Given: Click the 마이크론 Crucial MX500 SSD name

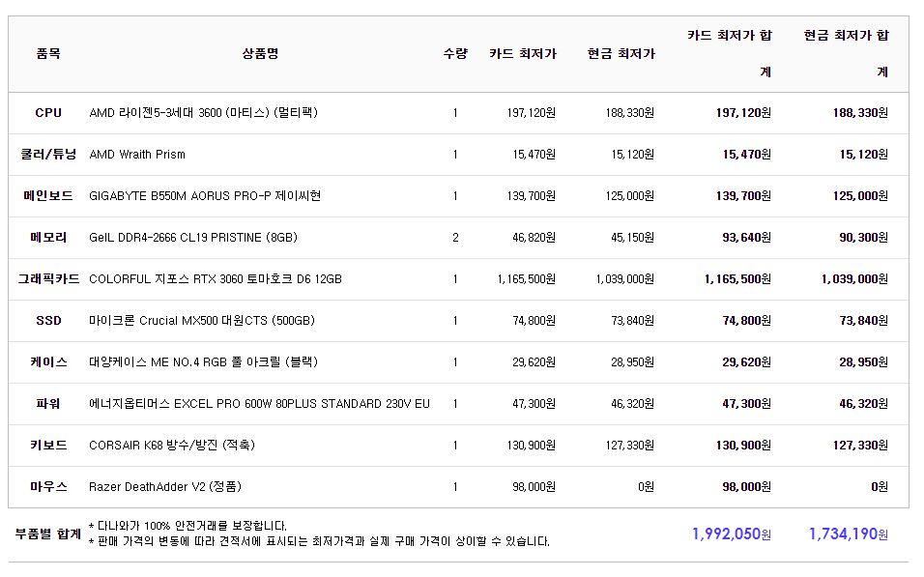Looking at the screenshot, I should [x=202, y=321].
